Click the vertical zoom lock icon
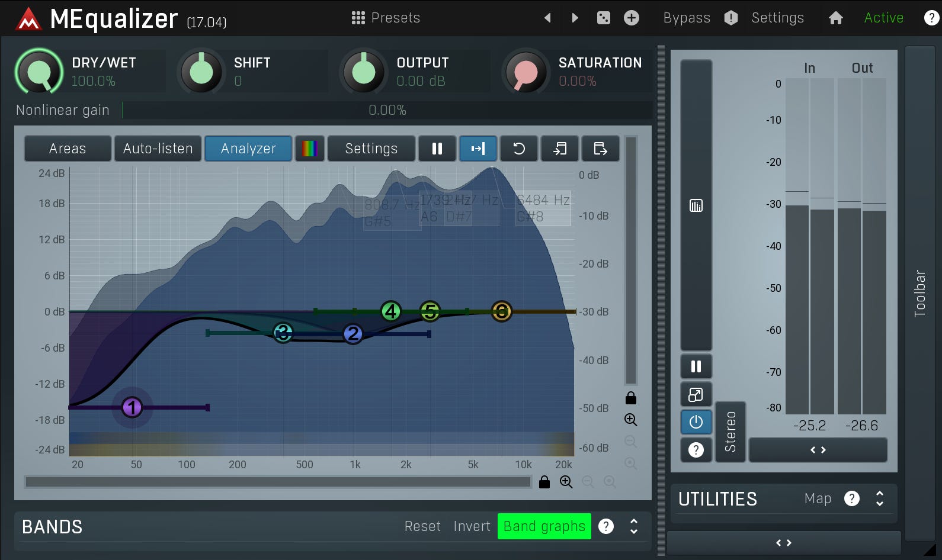This screenshot has height=560, width=942. (x=631, y=398)
